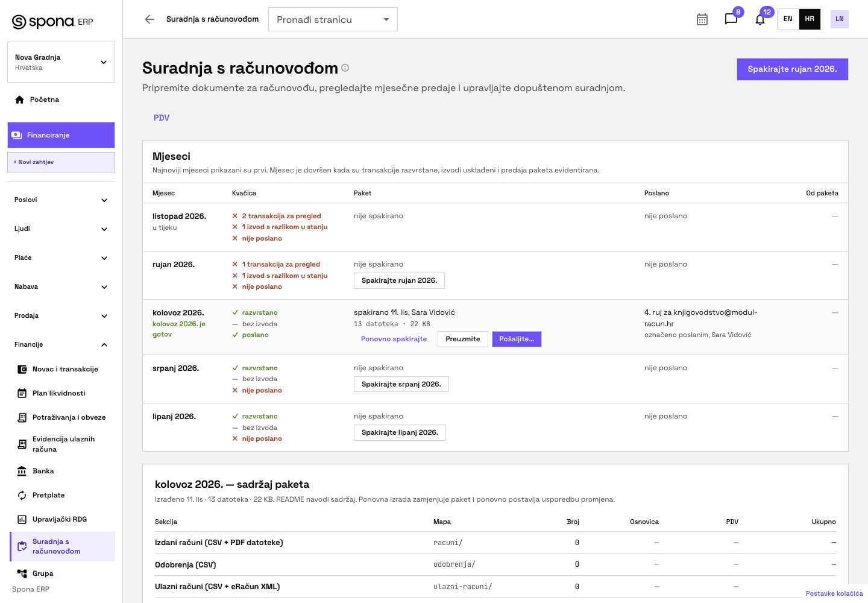This screenshot has width=868, height=603.
Task: Open notifications bell with badge 12
Action: (x=760, y=19)
